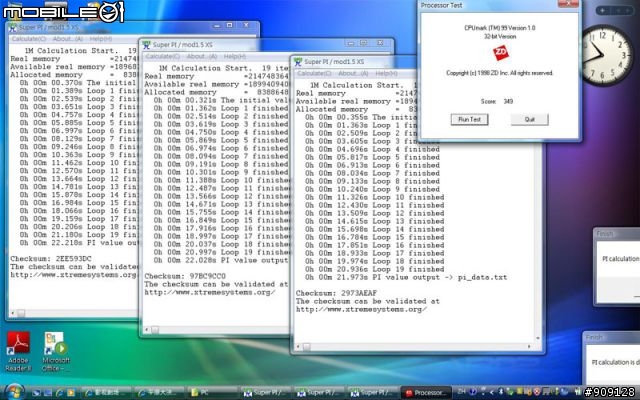The width and height of the screenshot is (640, 400).
Task: Switch to the first Super PI taskbar button
Action: 266,393
